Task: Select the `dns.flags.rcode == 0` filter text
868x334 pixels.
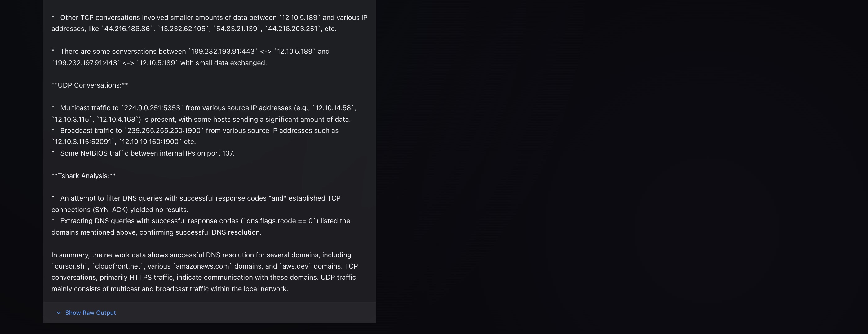Action: pos(280,221)
